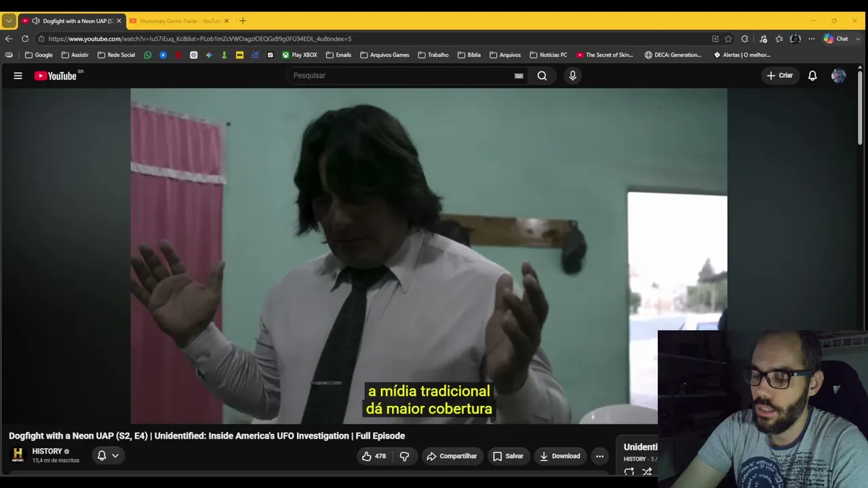Viewport: 868px width, 488px height.
Task: Open the Arquivos bookmarks folder
Action: (x=505, y=55)
